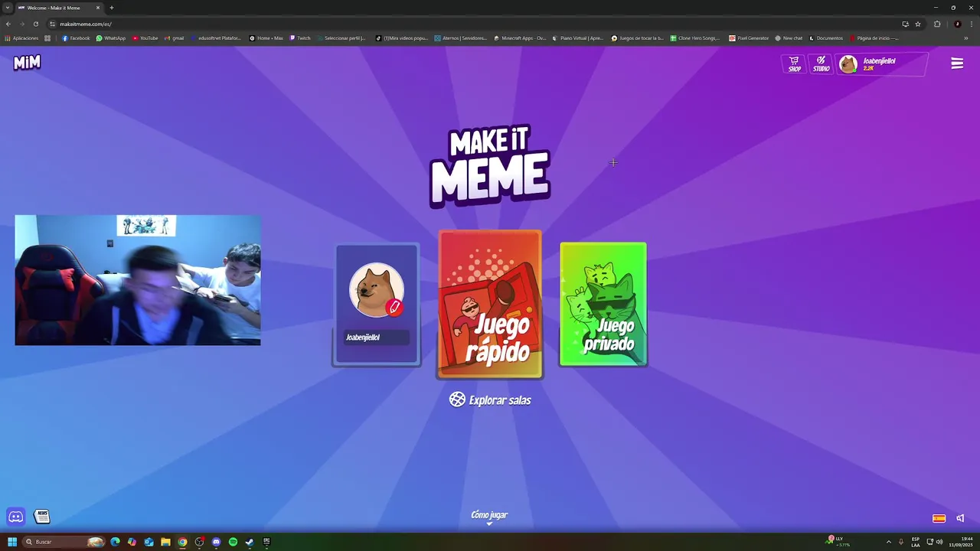
Task: Reload the page with browser refresh
Action: click(35, 24)
